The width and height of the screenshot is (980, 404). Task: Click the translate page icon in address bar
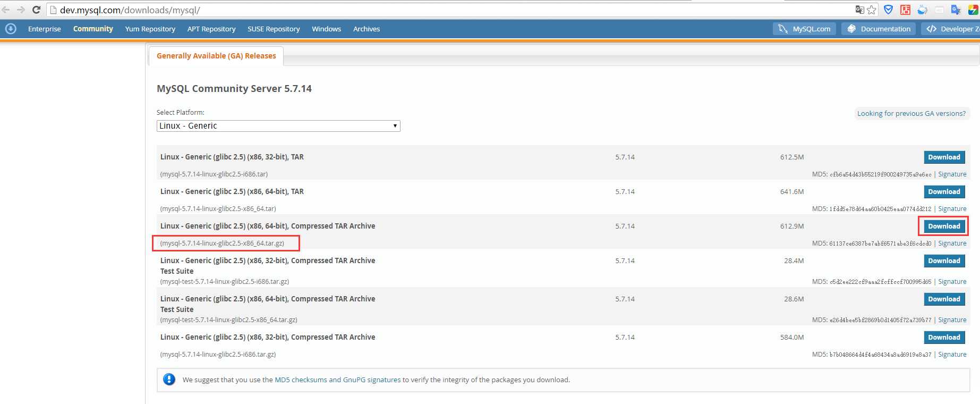point(859,10)
